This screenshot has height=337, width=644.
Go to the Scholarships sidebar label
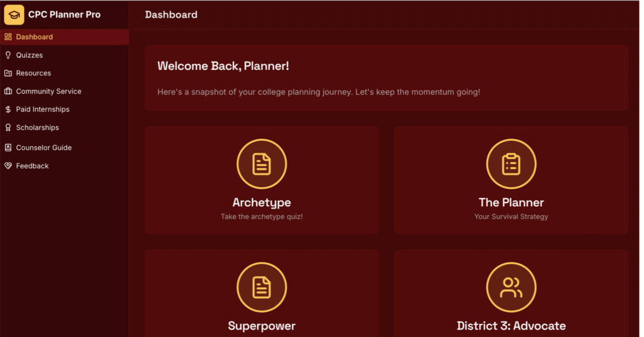point(38,128)
